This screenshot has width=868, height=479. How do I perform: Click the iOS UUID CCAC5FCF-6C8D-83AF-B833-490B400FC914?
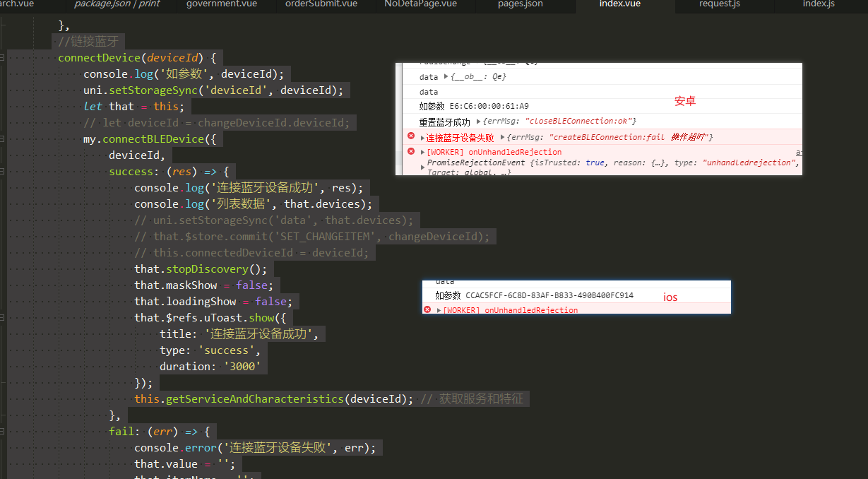549,295
